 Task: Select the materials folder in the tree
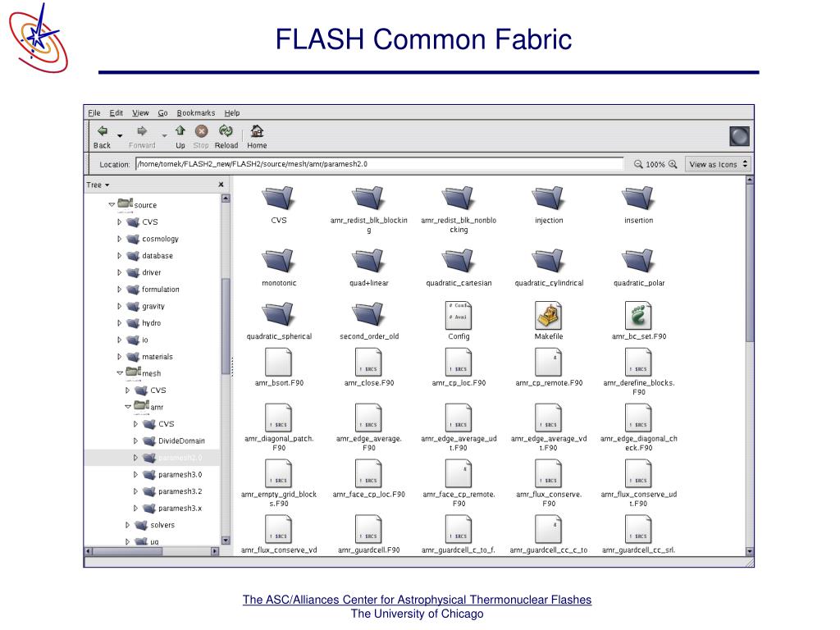pyautogui.click(x=149, y=357)
